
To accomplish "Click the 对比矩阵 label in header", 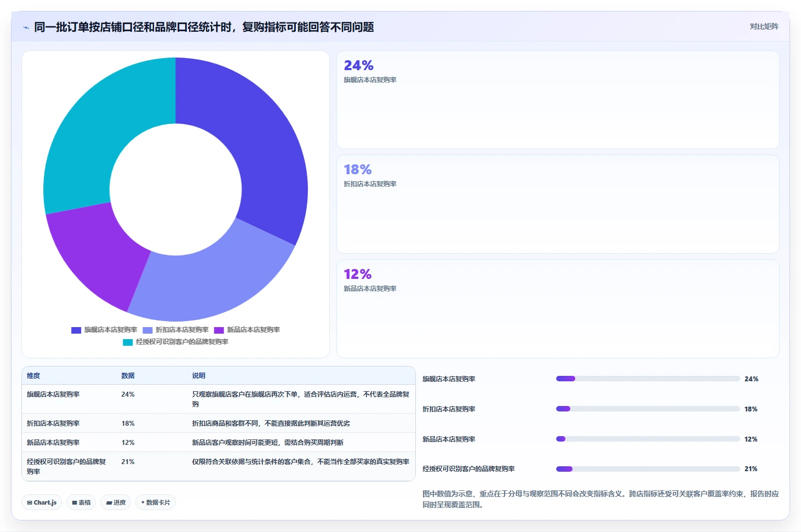I will pyautogui.click(x=764, y=26).
